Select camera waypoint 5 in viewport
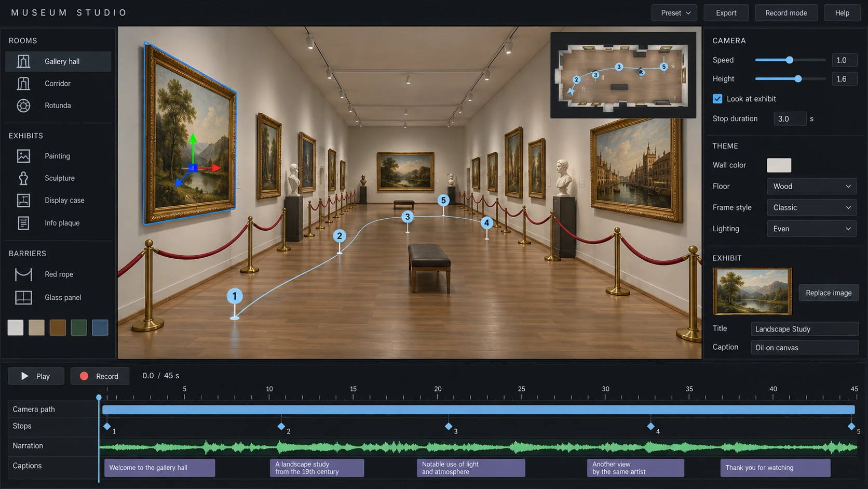 443,200
